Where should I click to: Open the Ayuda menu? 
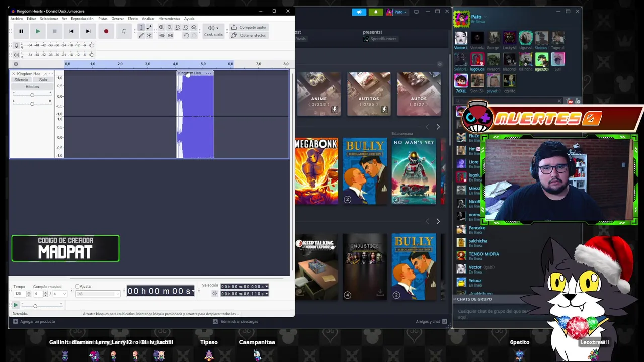(x=189, y=19)
